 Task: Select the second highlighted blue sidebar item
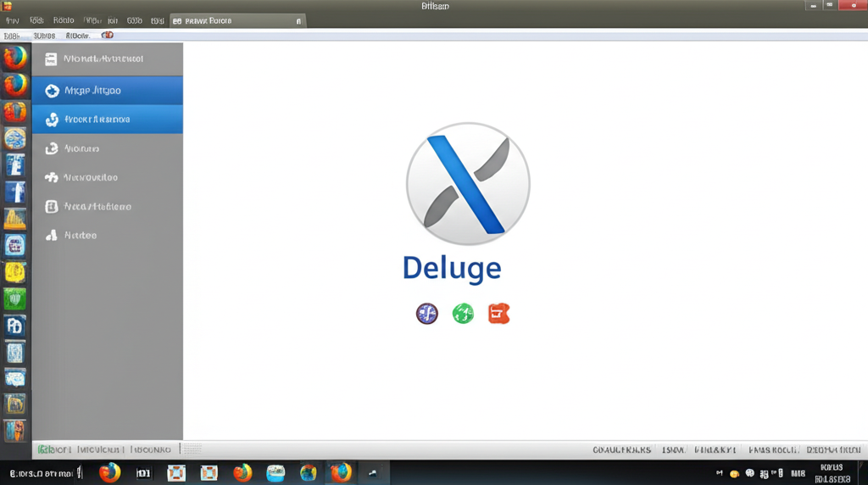click(107, 120)
